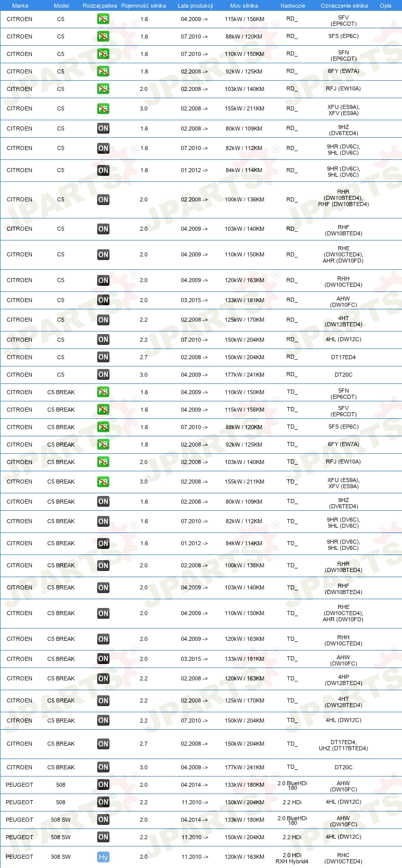Click "4HL (DW12C)" in the C5 RD_ row
The width and height of the screenshot is (402, 868).
pyautogui.click(x=343, y=339)
